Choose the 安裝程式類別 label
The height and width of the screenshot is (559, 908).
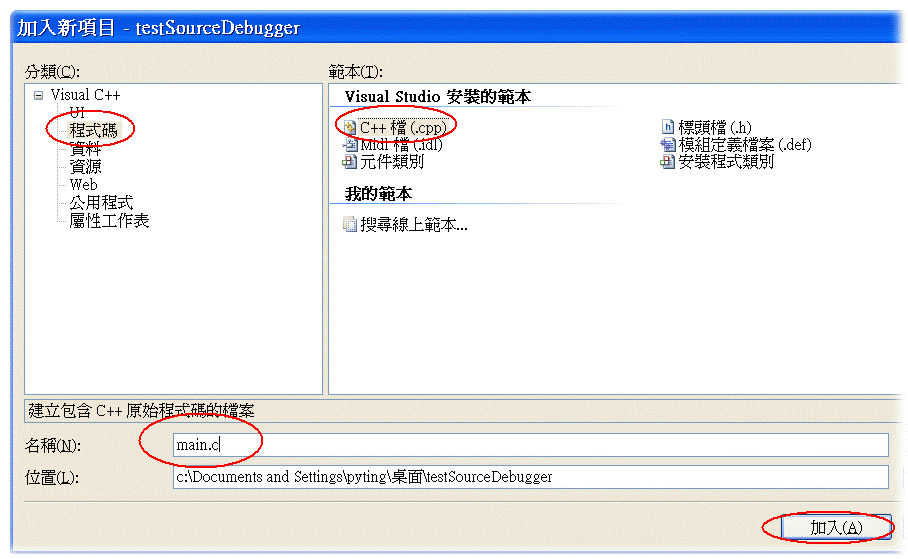click(x=726, y=162)
